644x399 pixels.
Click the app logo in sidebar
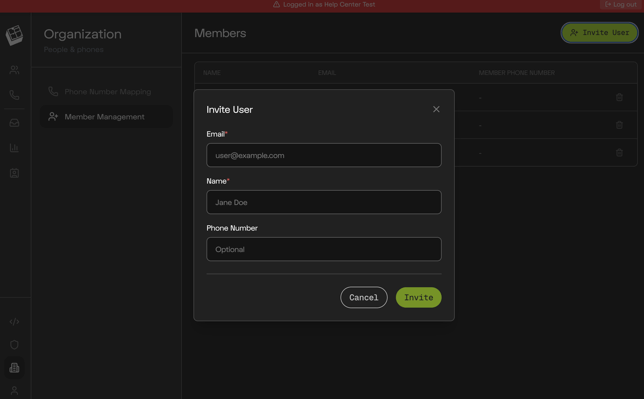tap(14, 35)
